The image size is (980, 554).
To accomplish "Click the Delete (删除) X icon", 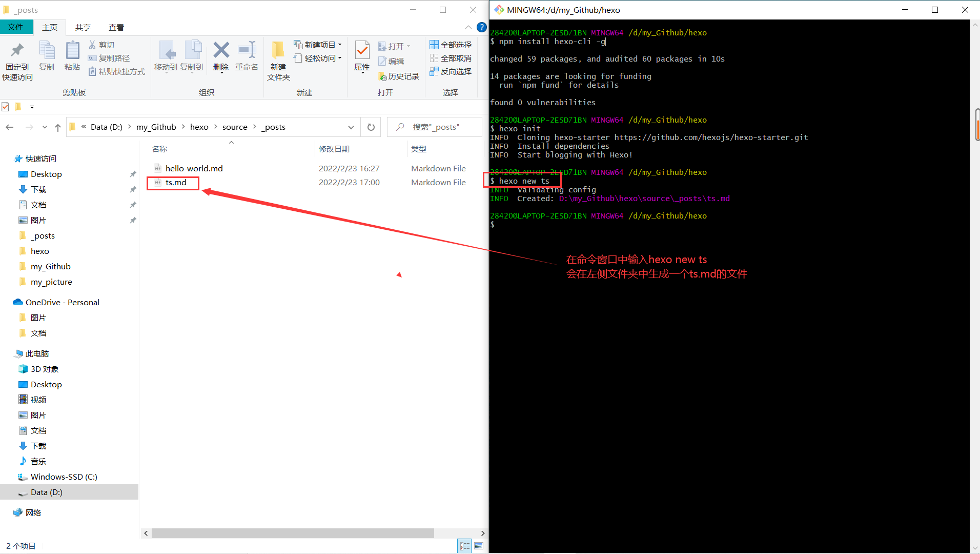I will (x=221, y=50).
